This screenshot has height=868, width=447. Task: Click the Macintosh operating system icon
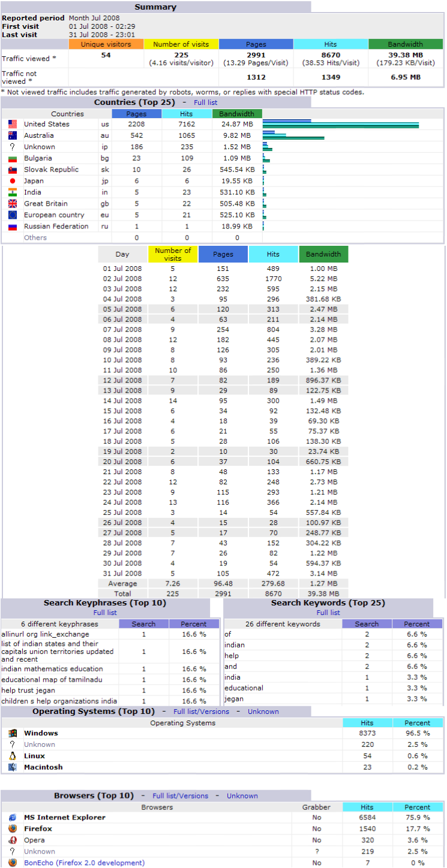(x=13, y=767)
